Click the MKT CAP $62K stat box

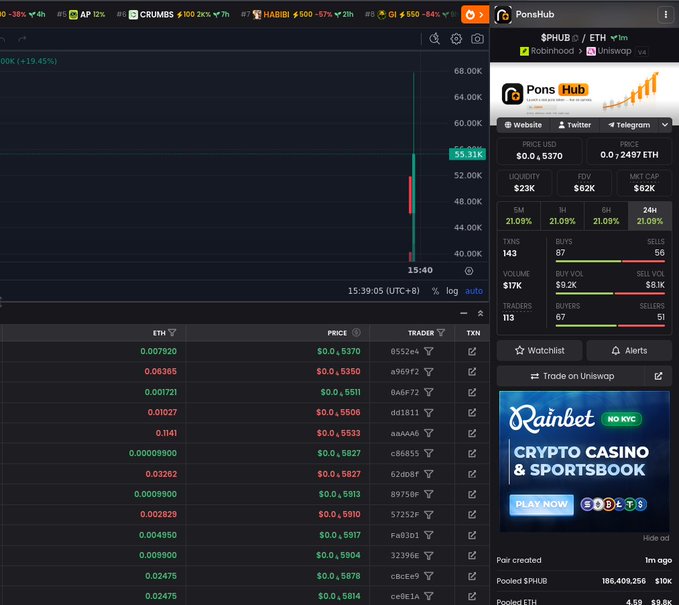pos(644,183)
